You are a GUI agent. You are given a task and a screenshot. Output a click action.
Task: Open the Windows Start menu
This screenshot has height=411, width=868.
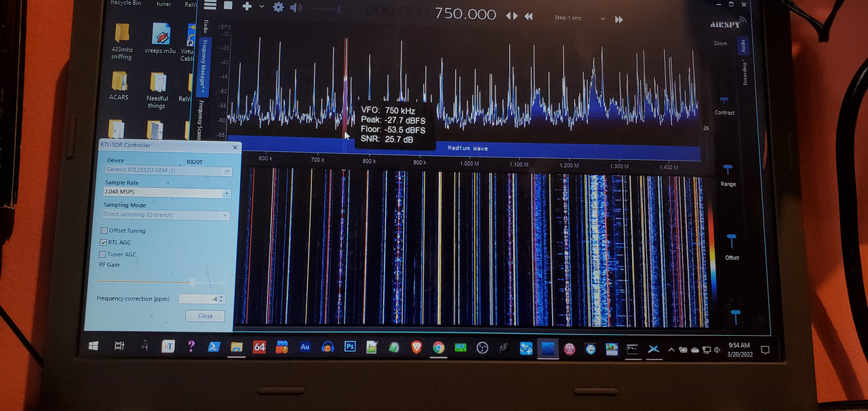click(93, 346)
